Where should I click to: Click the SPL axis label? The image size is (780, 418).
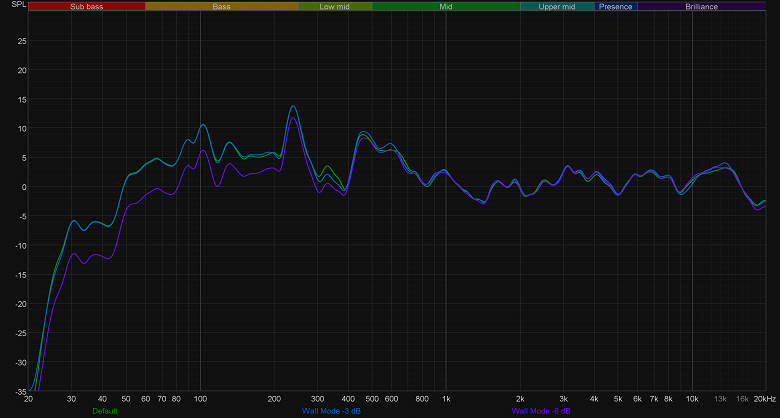click(x=17, y=4)
